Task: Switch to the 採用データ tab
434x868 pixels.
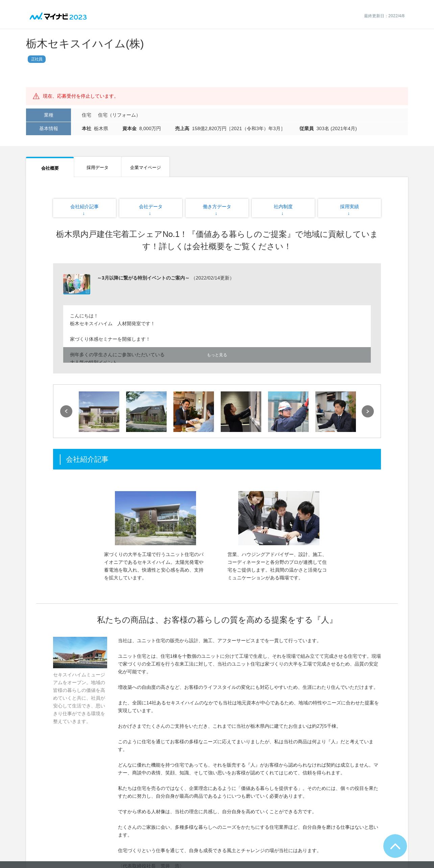Action: [x=97, y=167]
